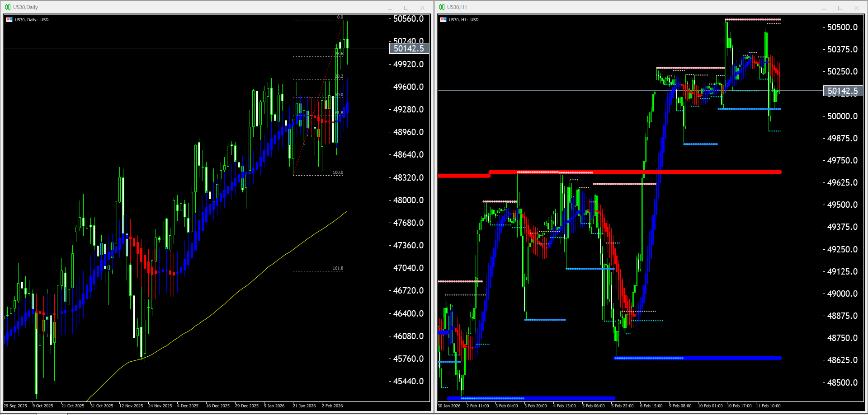Maximize the US30,Daily chart window
Viewport: 868px width, 415px height.
[x=406, y=8]
